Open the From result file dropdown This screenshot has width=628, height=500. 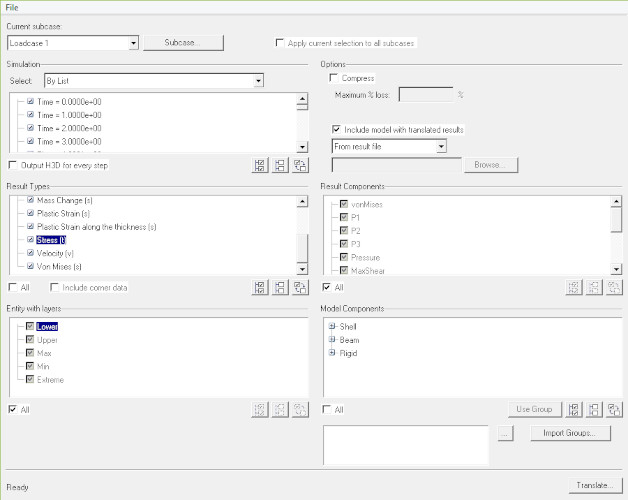(x=440, y=147)
